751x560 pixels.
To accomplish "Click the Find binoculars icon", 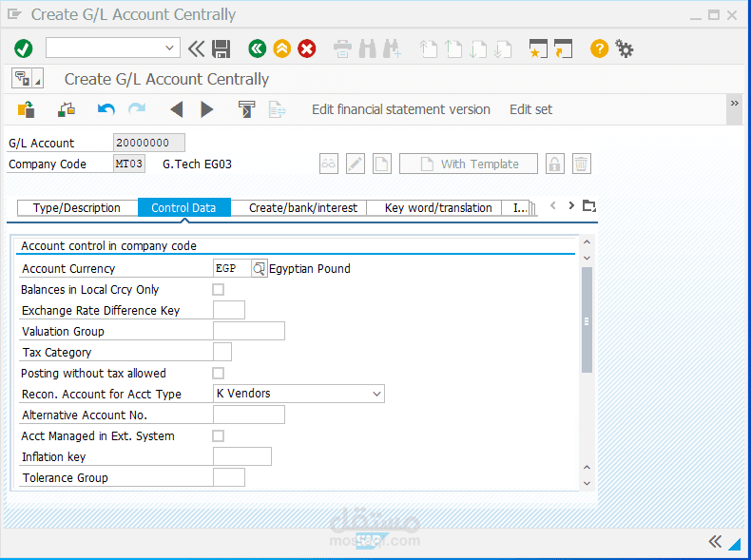I will 367,48.
